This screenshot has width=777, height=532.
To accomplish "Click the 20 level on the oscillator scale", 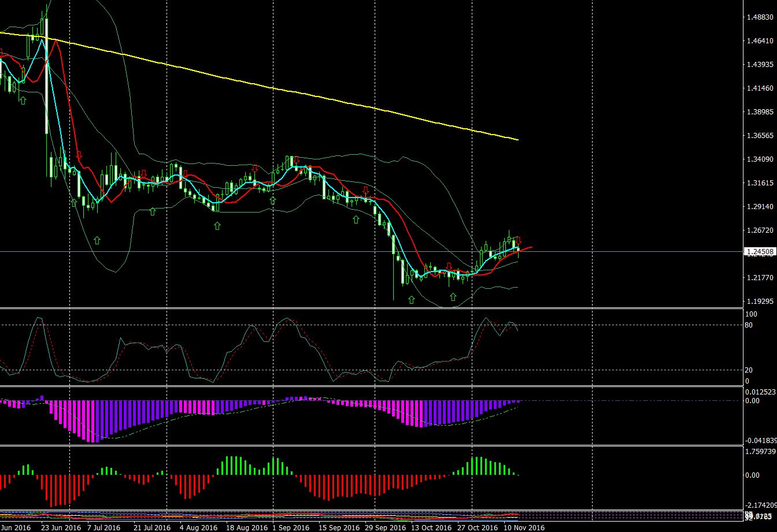I will 749,370.
